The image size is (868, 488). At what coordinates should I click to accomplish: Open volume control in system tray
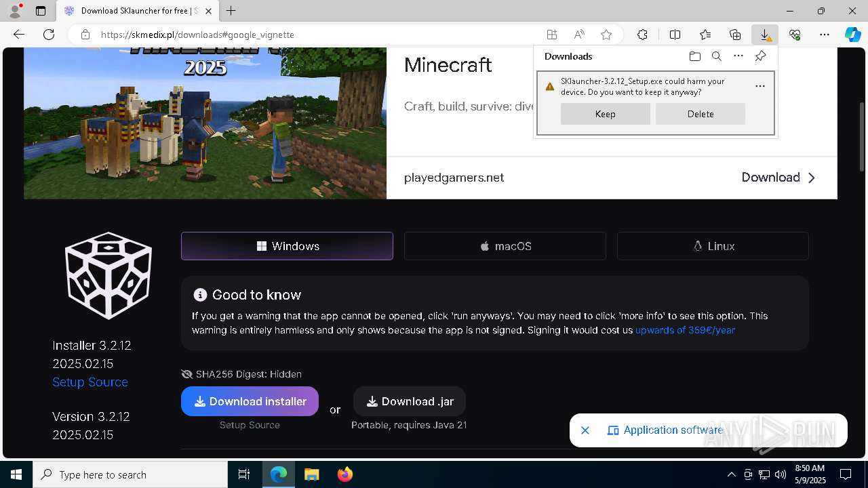pos(781,474)
